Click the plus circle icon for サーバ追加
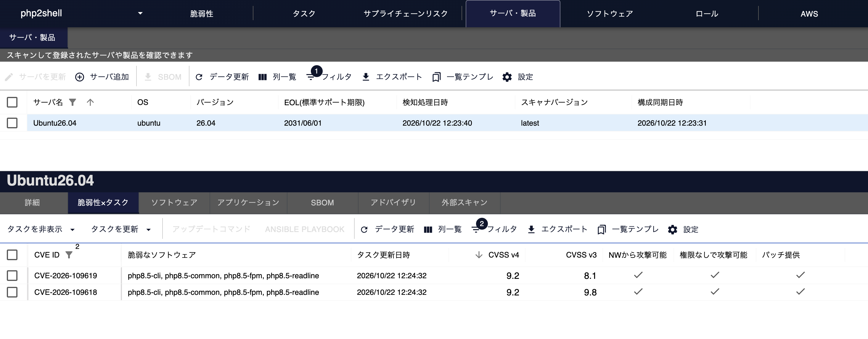 (x=80, y=77)
